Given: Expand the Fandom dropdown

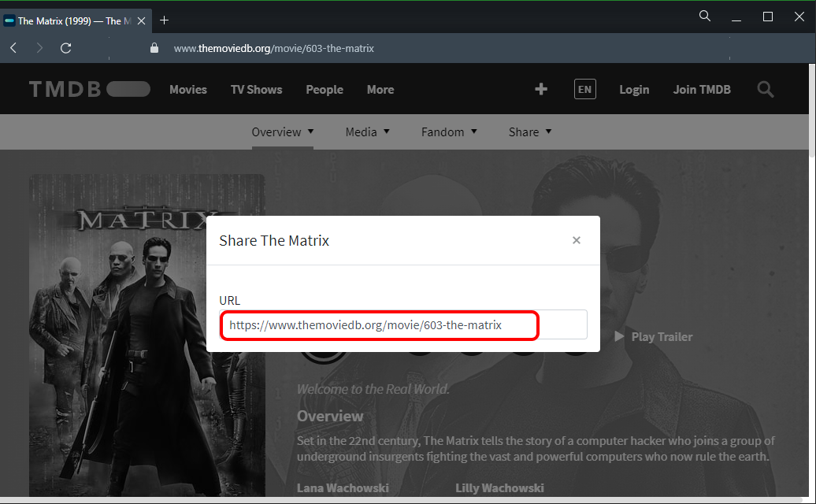Looking at the screenshot, I should pyautogui.click(x=449, y=132).
